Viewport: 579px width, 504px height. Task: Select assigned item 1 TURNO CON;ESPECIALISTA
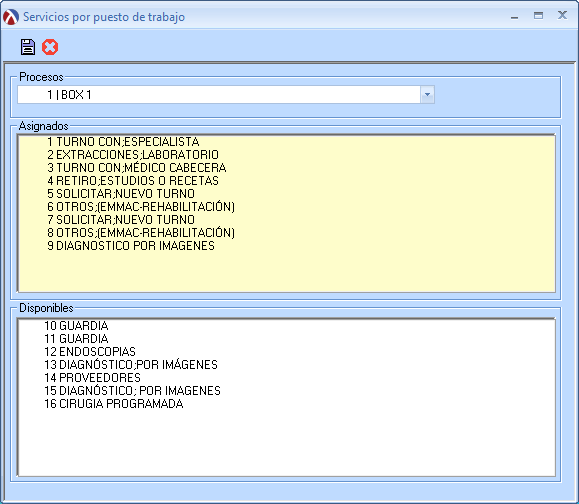[123, 142]
